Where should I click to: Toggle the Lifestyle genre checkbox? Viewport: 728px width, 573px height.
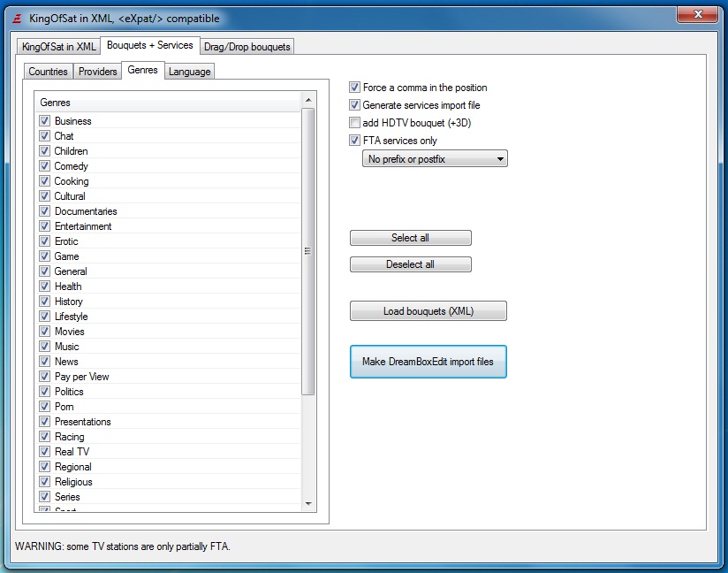44,316
